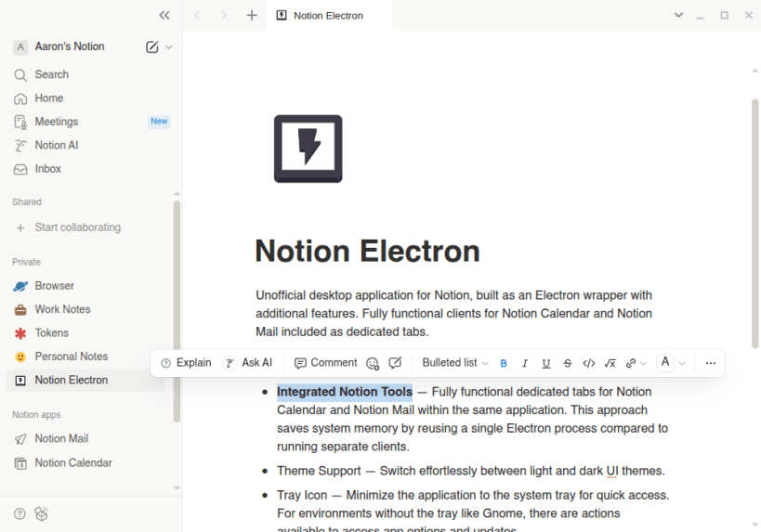The height and width of the screenshot is (532, 761).
Task: Expand the chevron beside the compose icon
Action: point(169,47)
